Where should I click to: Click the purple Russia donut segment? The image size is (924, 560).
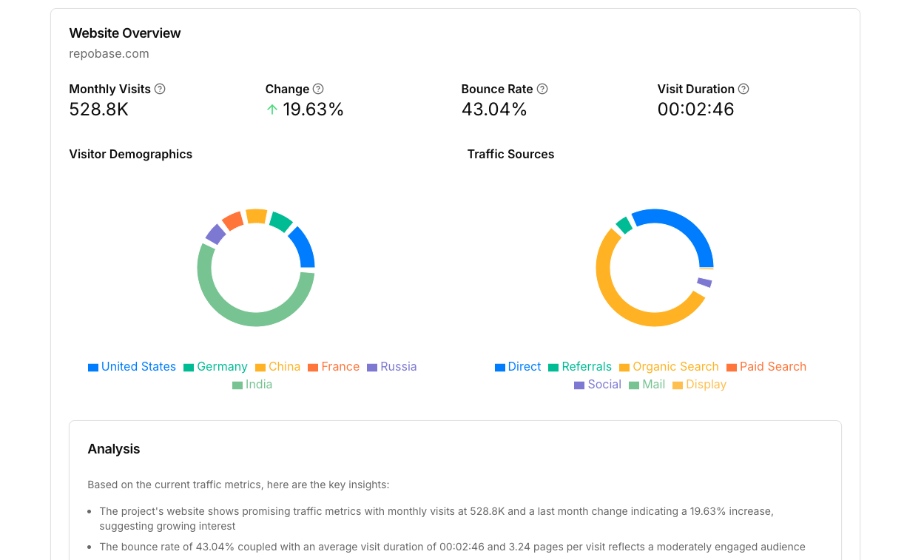coord(215,235)
